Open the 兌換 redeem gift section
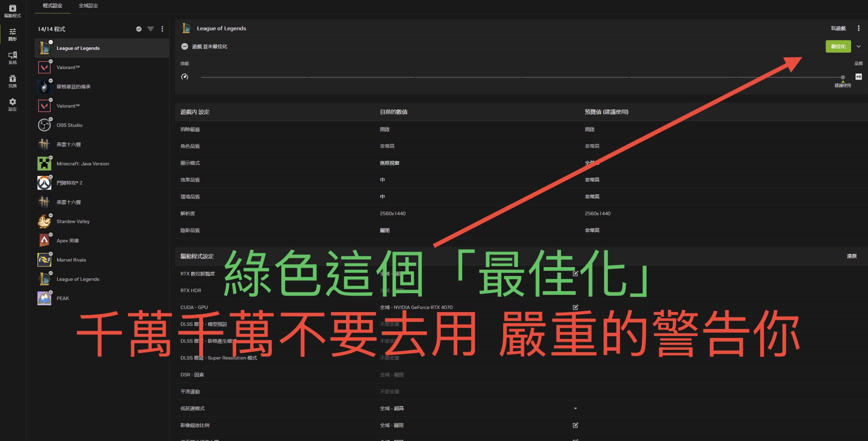 click(12, 81)
